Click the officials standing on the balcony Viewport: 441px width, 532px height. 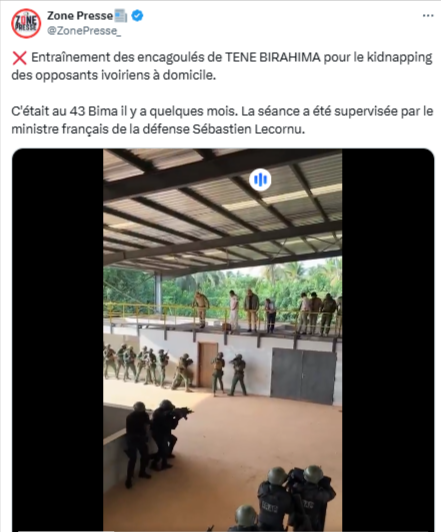(268, 311)
